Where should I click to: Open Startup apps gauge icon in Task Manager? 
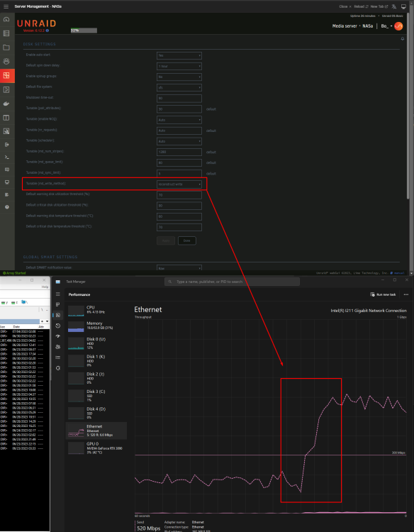[x=58, y=336]
